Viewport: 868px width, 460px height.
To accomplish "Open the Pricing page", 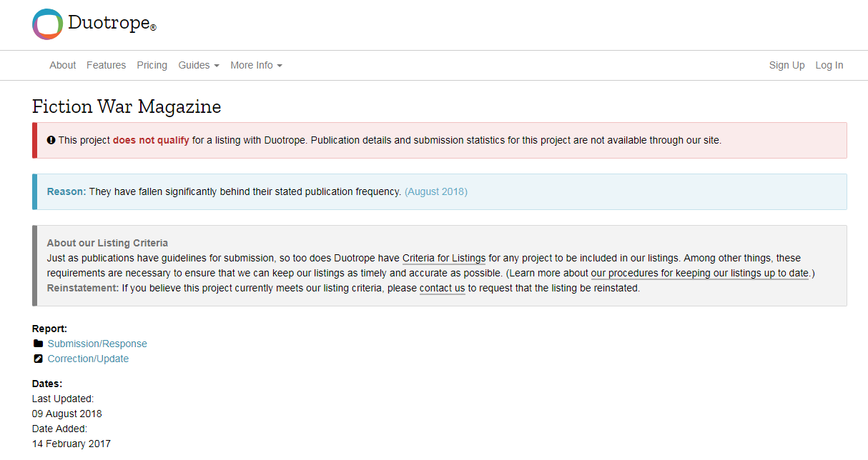I will (x=152, y=65).
